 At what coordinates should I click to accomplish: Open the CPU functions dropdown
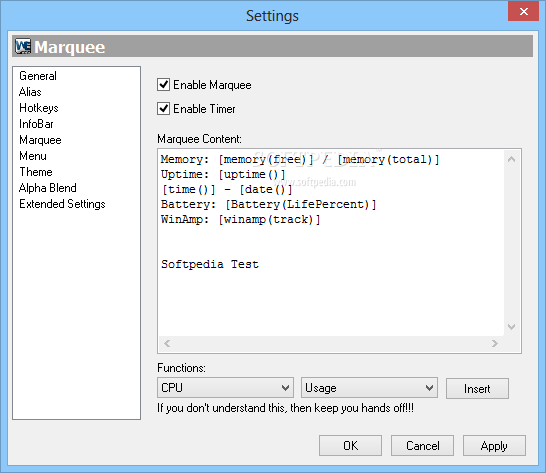coord(225,388)
